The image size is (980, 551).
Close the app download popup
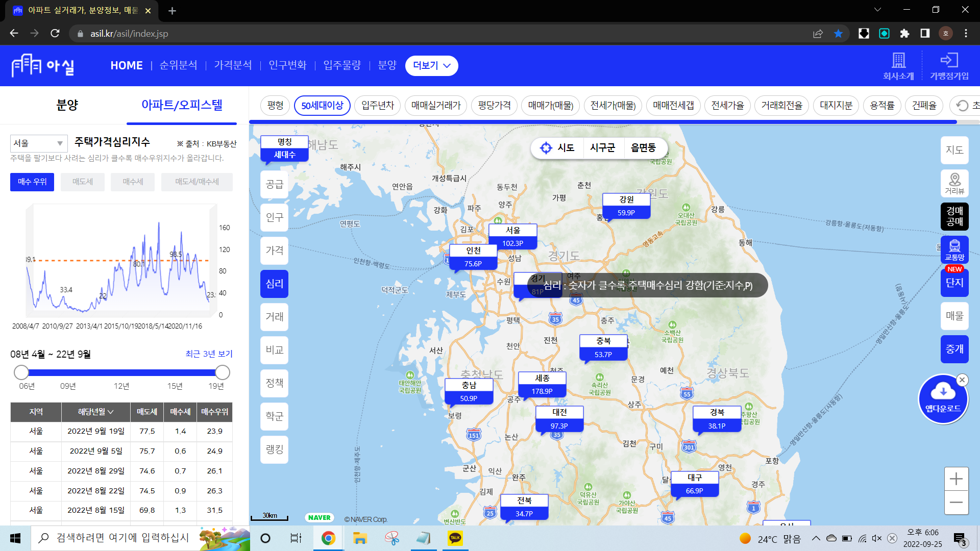[962, 380]
